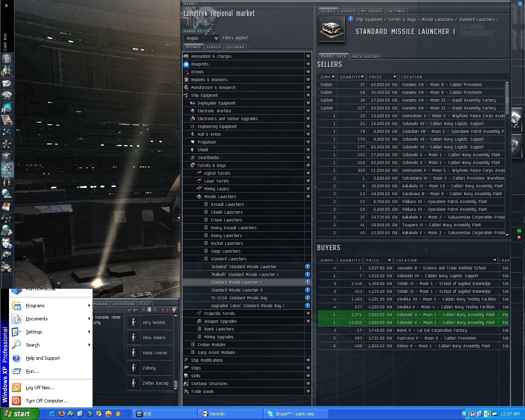The image size is (525, 420).
Task: Follow the Standard Launchers breadcrumb link
Action: tap(477, 19)
